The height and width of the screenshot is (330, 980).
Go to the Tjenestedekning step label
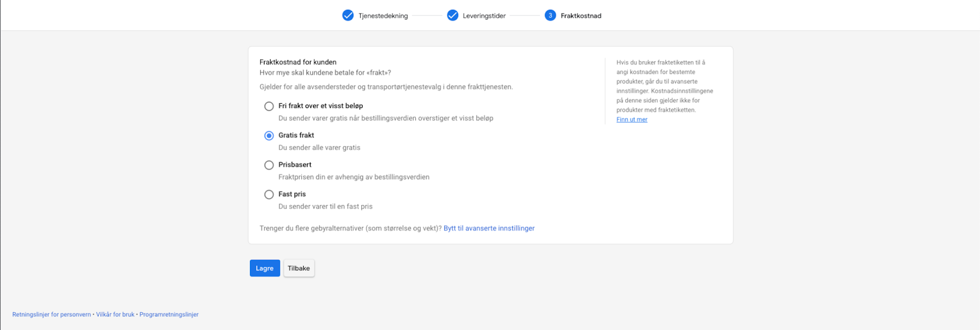tap(383, 16)
